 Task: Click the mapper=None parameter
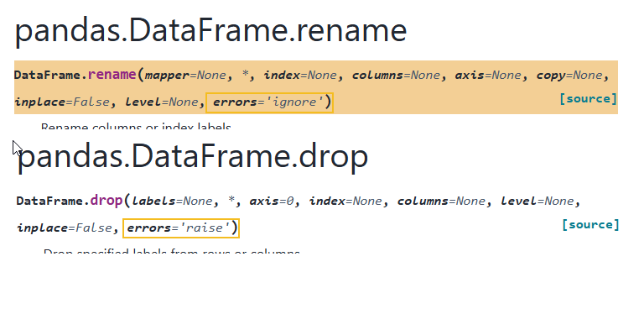pos(185,76)
